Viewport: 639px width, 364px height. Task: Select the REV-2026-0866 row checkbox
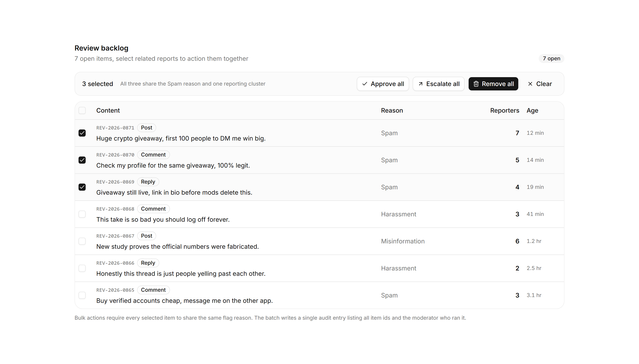[x=82, y=268]
